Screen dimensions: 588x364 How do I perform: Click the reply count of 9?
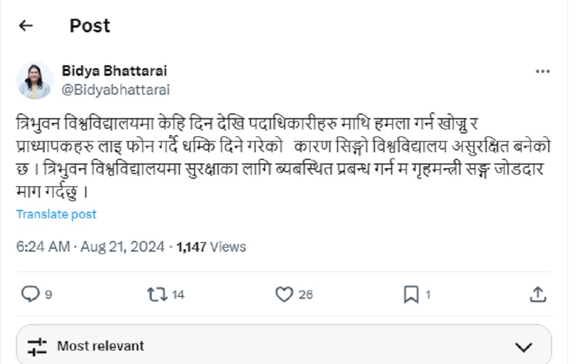pos(49,295)
